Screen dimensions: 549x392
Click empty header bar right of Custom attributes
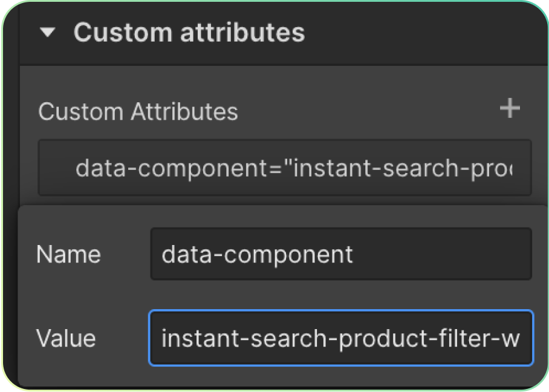coord(423,33)
